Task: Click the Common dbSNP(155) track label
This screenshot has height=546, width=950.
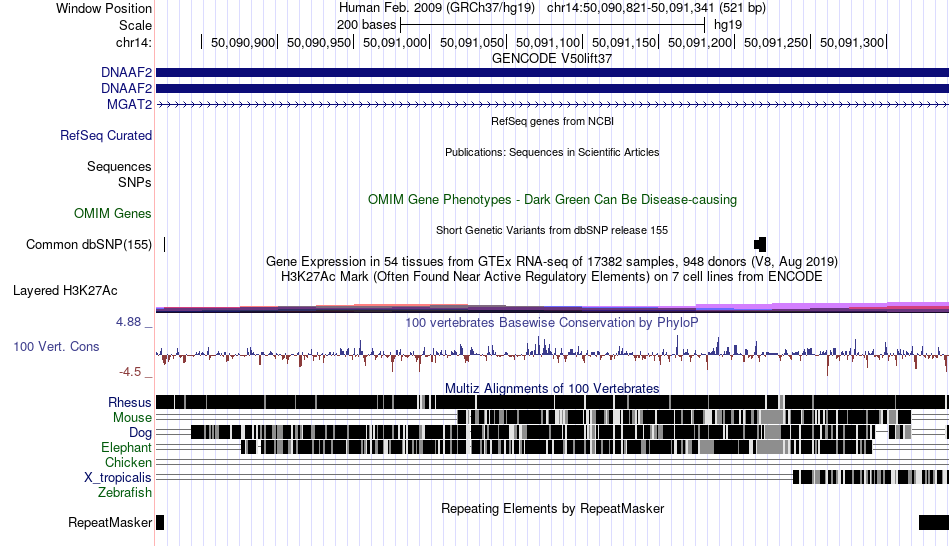Action: tap(88, 244)
